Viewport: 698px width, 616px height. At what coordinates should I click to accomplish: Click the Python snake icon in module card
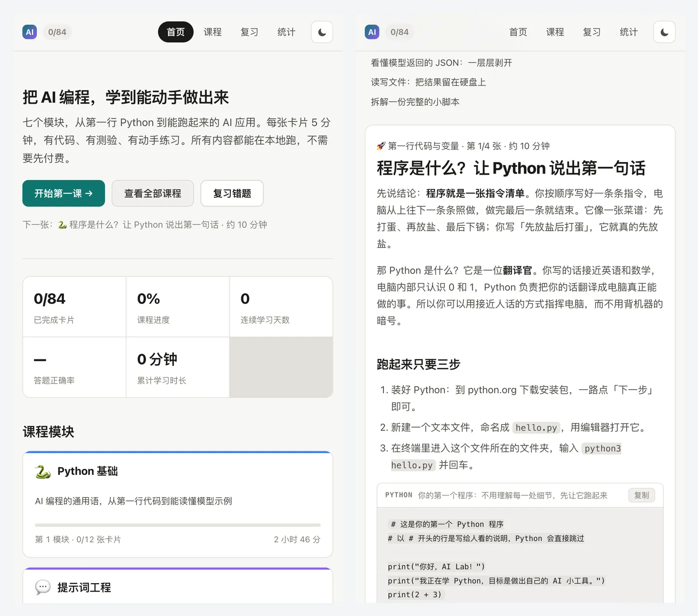coord(43,471)
